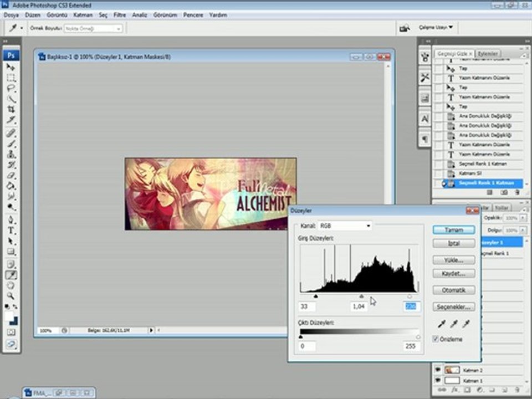Screen dimensions: 532x399
Task: Open the Görüntü menu
Action: [x=57, y=15]
